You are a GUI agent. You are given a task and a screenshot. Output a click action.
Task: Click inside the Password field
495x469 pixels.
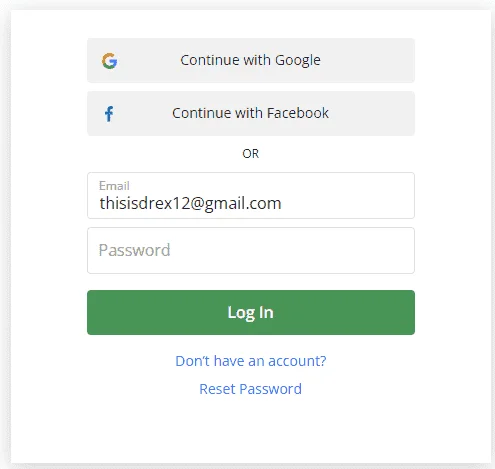coord(251,250)
